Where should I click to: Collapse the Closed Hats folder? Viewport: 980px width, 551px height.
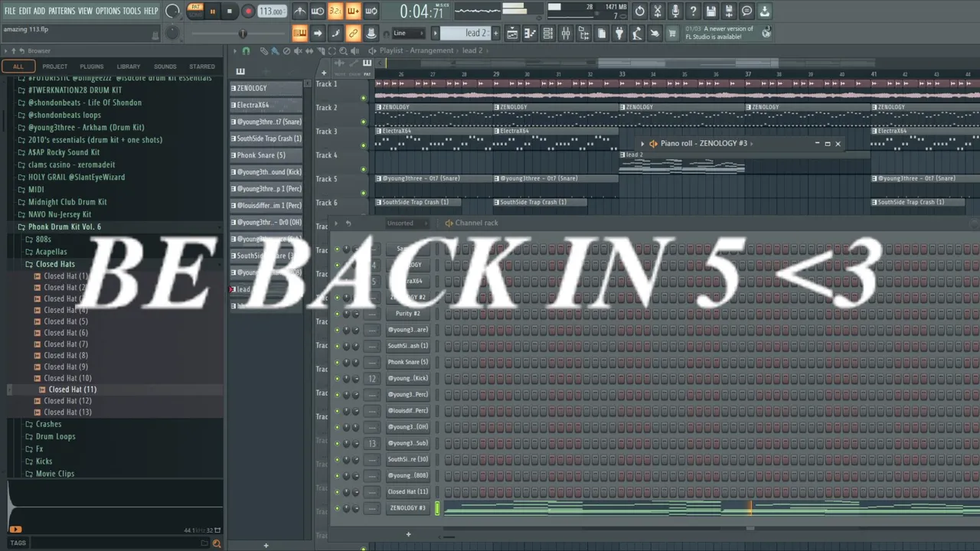click(x=54, y=264)
